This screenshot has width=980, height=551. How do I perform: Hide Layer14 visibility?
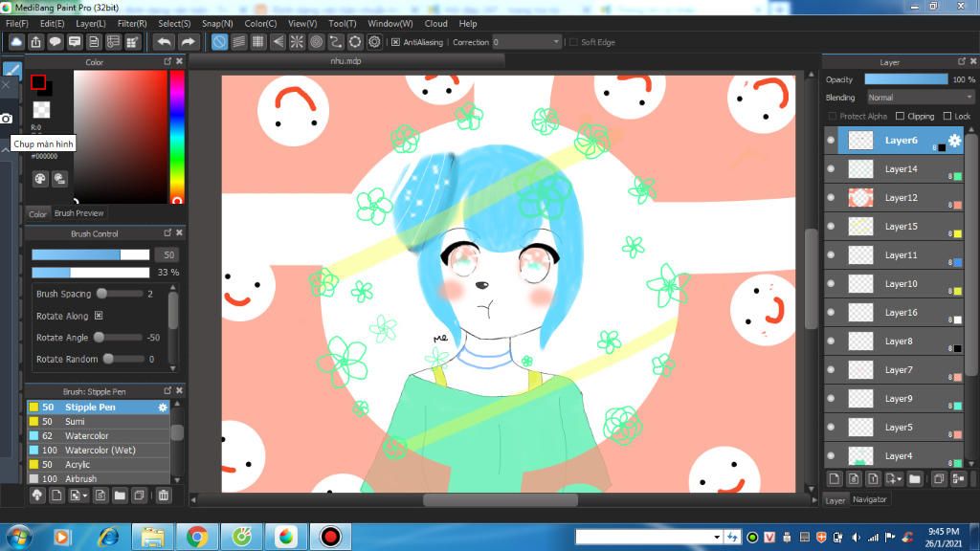click(x=831, y=168)
